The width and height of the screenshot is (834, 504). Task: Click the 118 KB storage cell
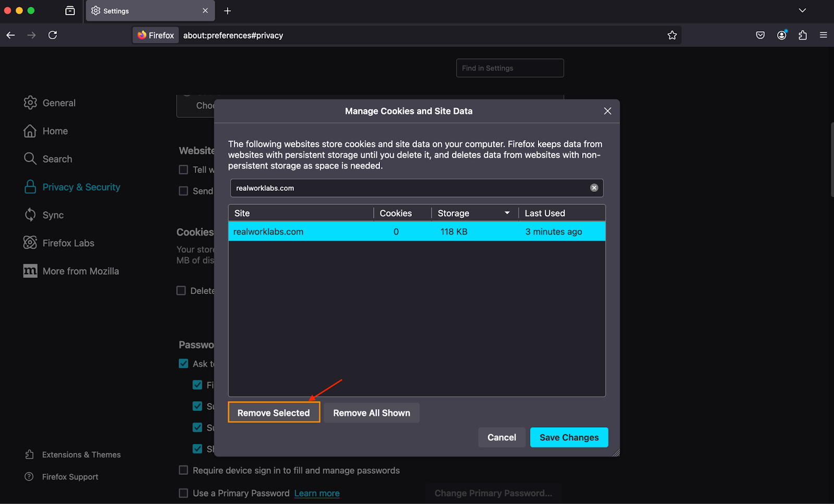pos(454,231)
